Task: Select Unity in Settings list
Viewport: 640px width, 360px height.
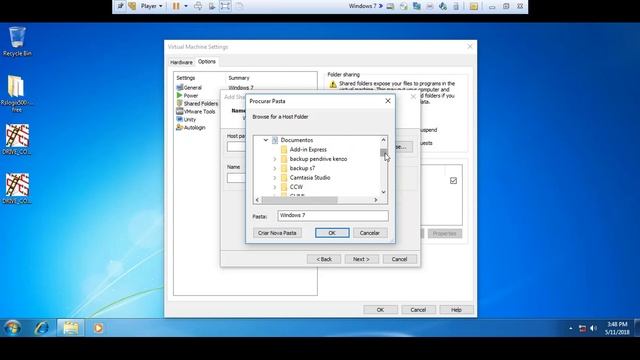Action: [186, 120]
